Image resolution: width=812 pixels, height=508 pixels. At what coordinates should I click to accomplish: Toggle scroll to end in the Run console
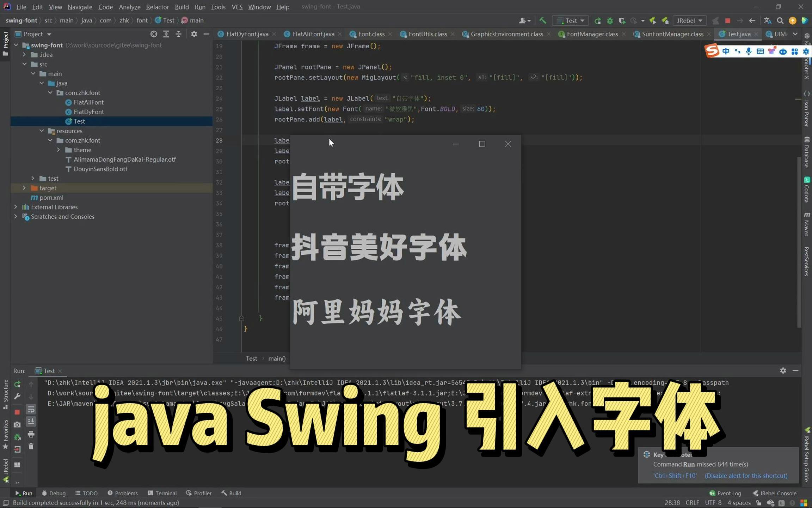[x=31, y=422]
